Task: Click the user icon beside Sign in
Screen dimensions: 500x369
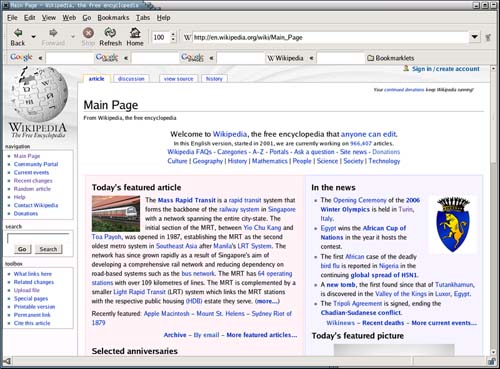Action: click(x=406, y=68)
